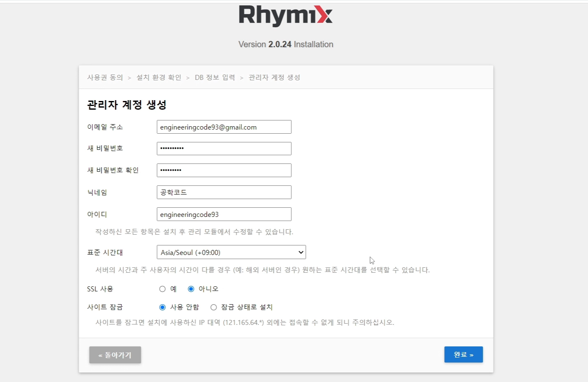Screen dimensions: 588x382
Task: Click the 사용권 동의 breadcrumb step
Action: (x=105, y=77)
